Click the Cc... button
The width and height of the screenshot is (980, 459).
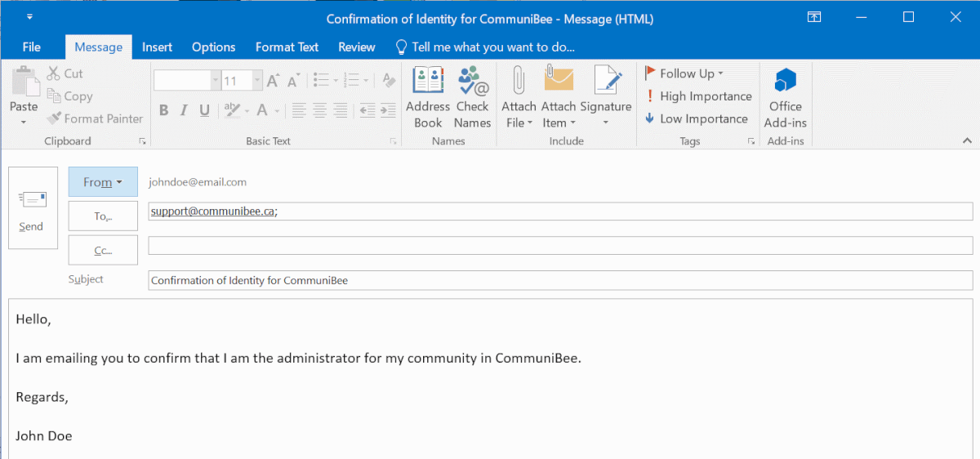point(103,250)
